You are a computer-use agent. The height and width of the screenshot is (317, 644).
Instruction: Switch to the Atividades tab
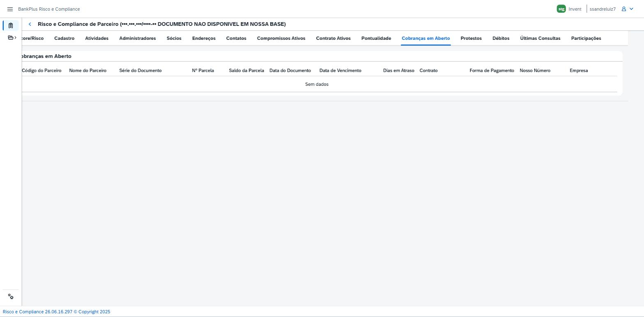pyautogui.click(x=97, y=38)
